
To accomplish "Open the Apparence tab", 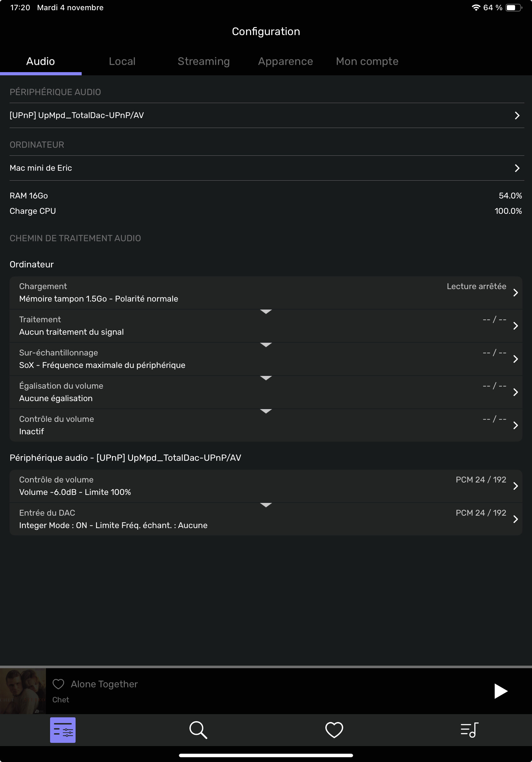I will click(x=285, y=61).
